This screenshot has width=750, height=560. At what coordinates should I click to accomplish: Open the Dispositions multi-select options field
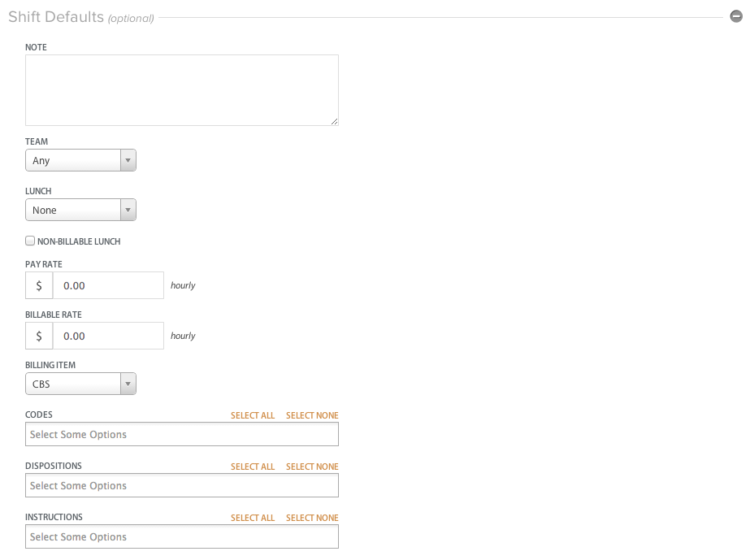point(182,485)
